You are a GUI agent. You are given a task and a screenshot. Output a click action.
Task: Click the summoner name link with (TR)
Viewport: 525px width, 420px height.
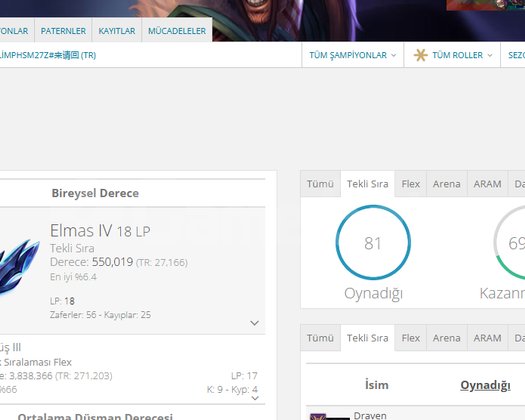coord(48,55)
